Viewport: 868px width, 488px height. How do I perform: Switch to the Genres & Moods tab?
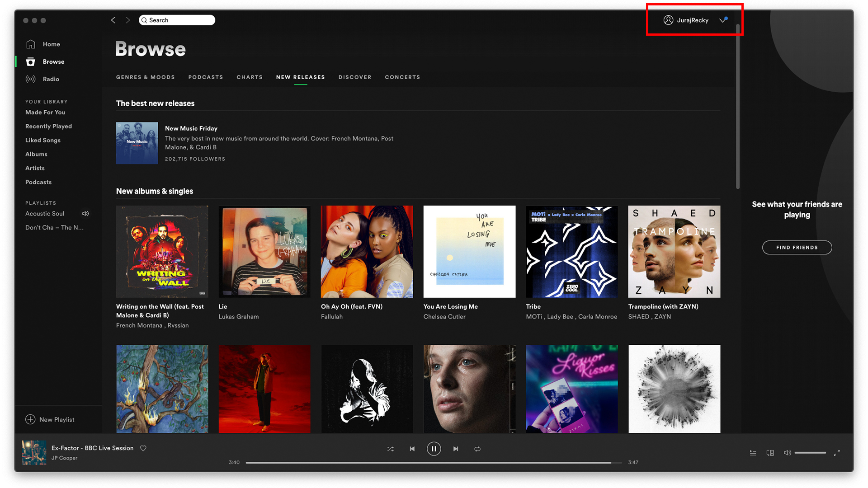[146, 77]
